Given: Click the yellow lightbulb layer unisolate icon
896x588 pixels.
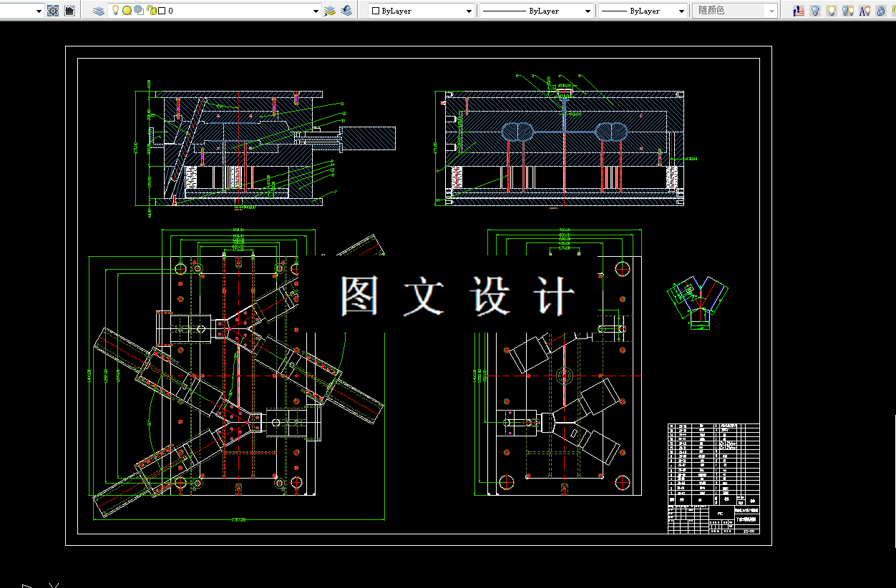Looking at the screenshot, I should (x=832, y=11).
